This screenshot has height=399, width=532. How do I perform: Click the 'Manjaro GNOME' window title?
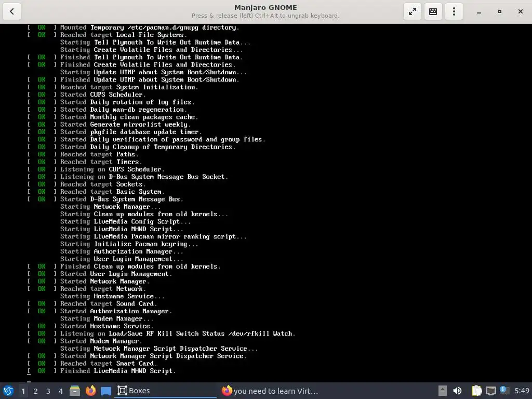265,7
